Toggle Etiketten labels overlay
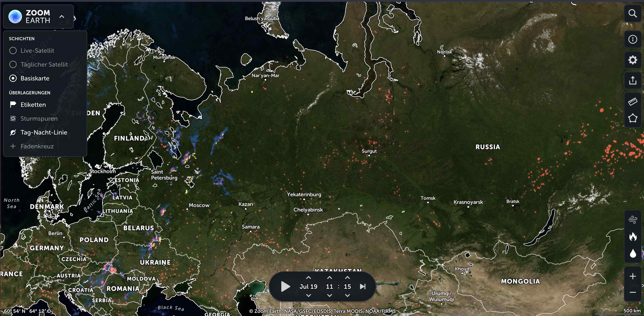This screenshot has height=316, width=644. [33, 105]
